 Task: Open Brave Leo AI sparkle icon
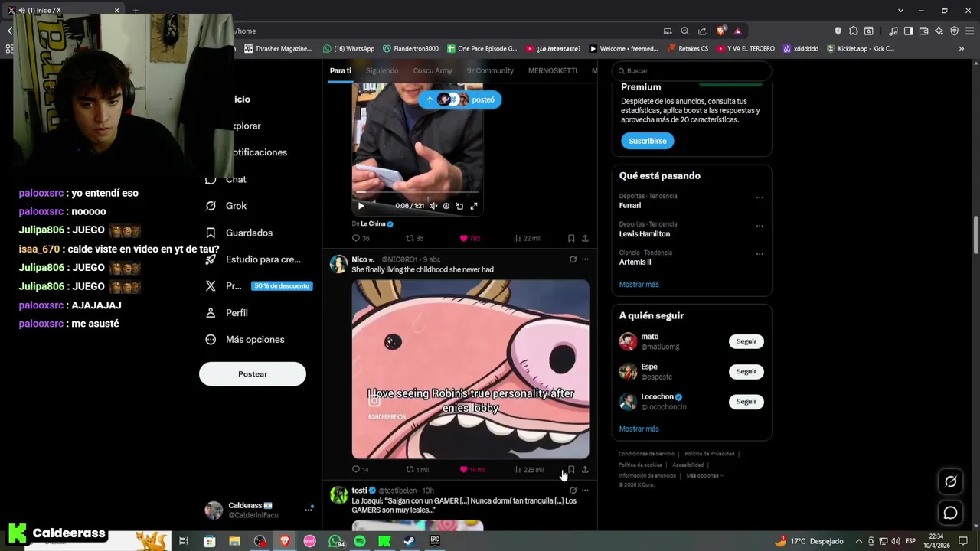click(939, 31)
